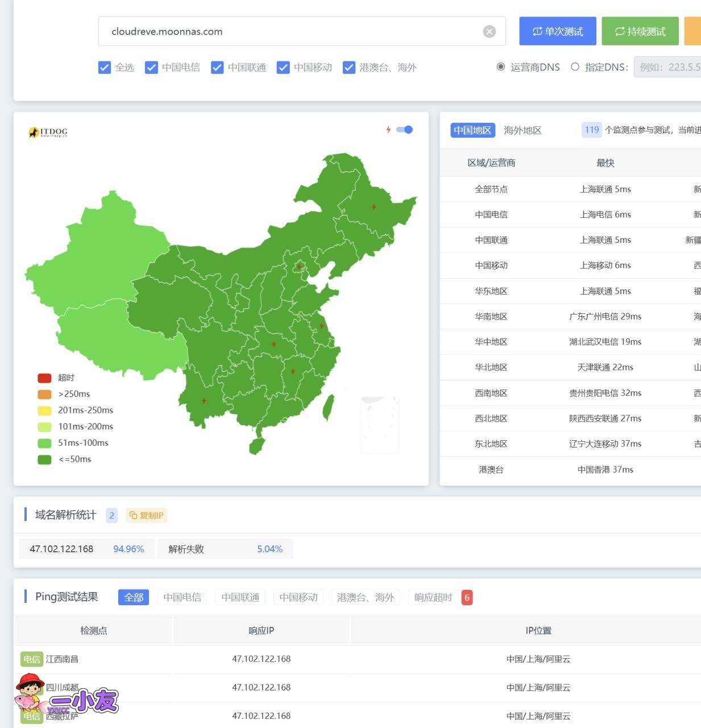Uncheck the 全选 checkbox

[105, 68]
